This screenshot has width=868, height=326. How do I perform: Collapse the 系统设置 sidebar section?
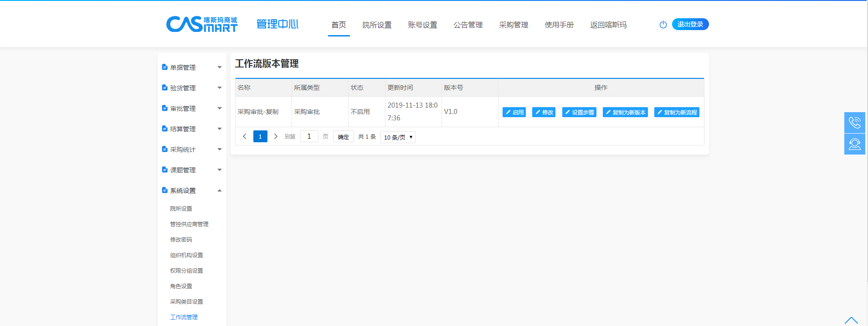(219, 191)
